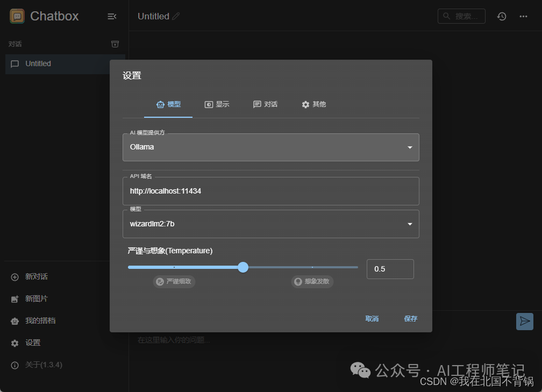The height and width of the screenshot is (392, 542).
Task: Open 我的搭档 partners page
Action: [33, 321]
